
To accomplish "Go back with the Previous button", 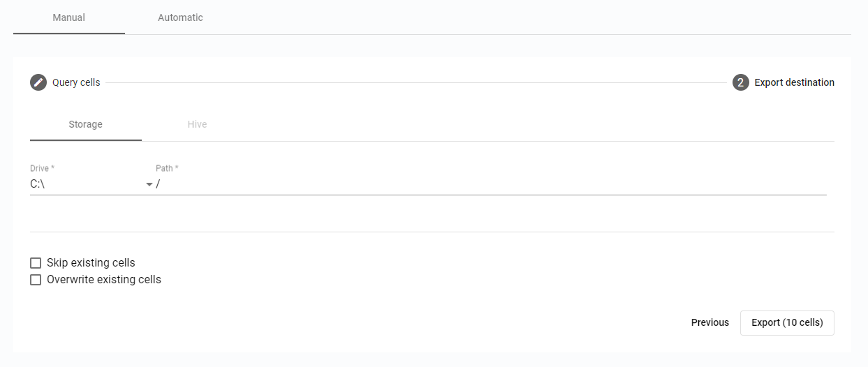I will point(709,322).
